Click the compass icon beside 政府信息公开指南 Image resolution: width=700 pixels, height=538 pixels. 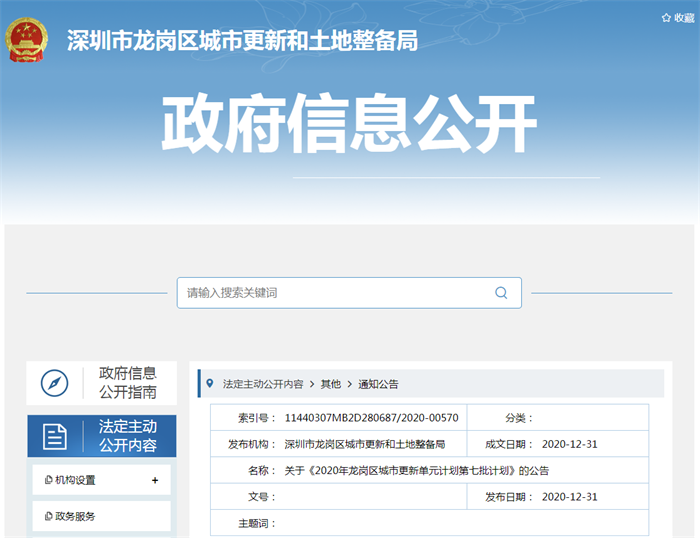point(54,383)
